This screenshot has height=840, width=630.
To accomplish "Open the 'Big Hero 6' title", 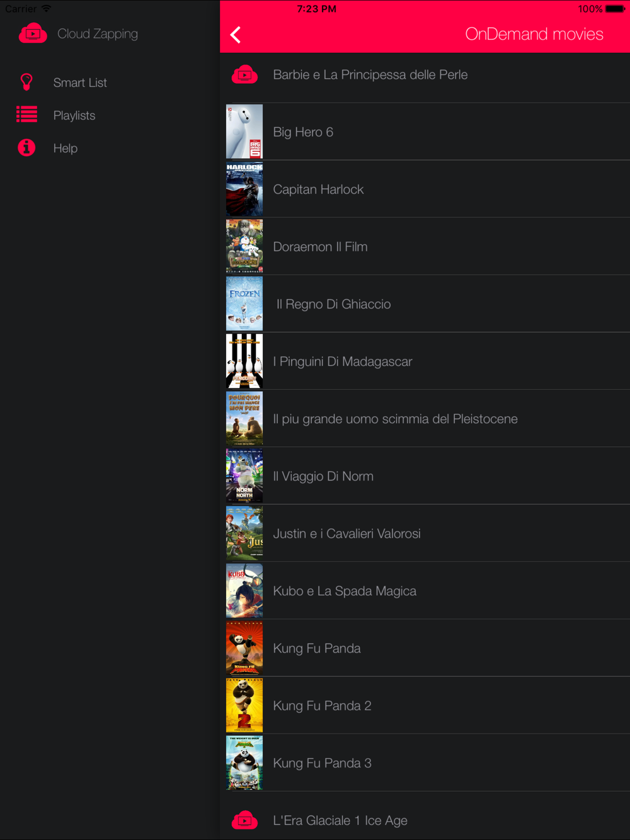I will click(303, 132).
